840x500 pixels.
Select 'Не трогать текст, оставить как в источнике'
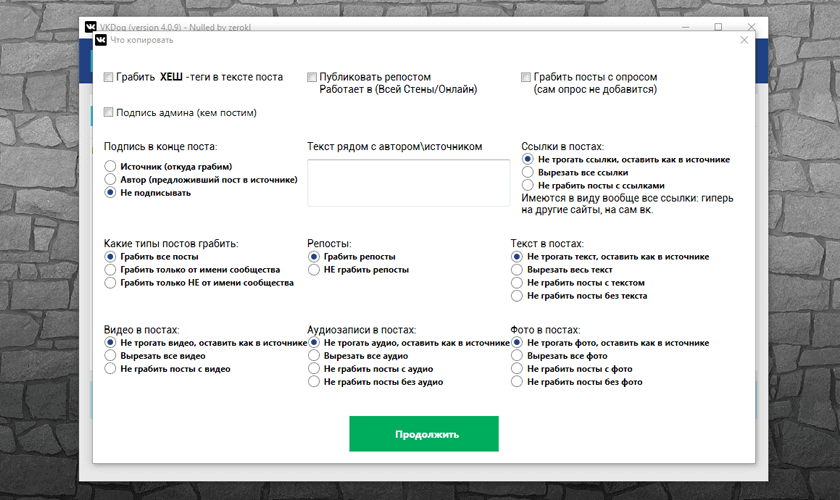click(x=516, y=257)
